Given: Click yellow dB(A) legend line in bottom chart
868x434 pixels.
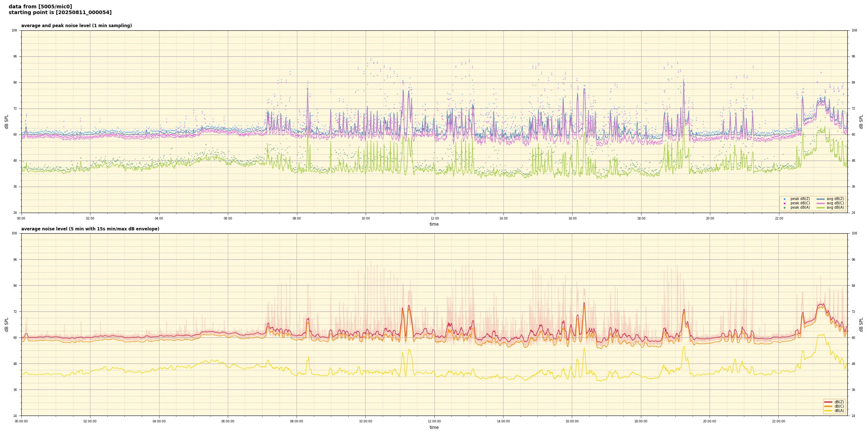Looking at the screenshot, I should pyautogui.click(x=828, y=410).
